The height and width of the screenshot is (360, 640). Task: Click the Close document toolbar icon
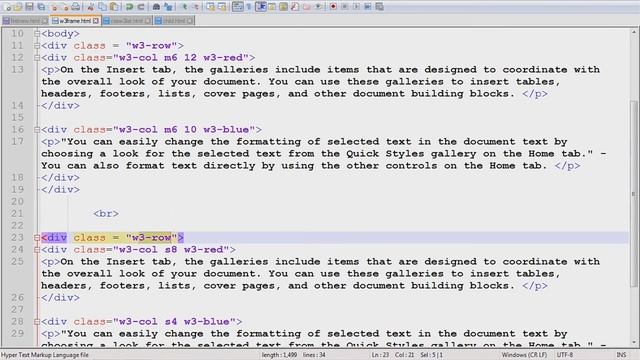tap(53, 7)
